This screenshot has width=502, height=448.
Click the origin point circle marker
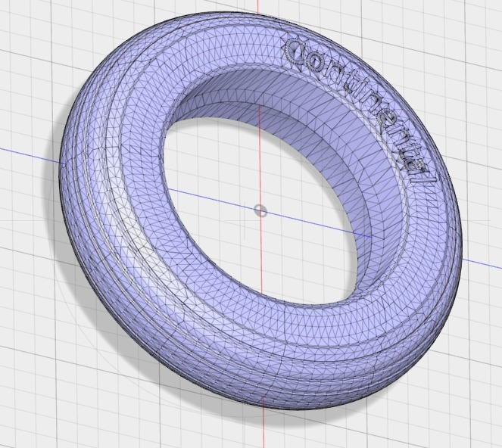260,211
